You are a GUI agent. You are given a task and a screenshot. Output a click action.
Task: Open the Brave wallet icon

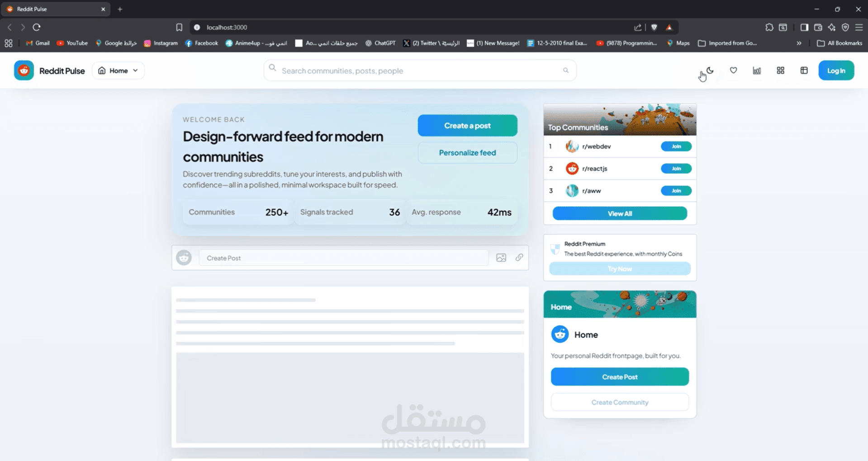click(818, 27)
